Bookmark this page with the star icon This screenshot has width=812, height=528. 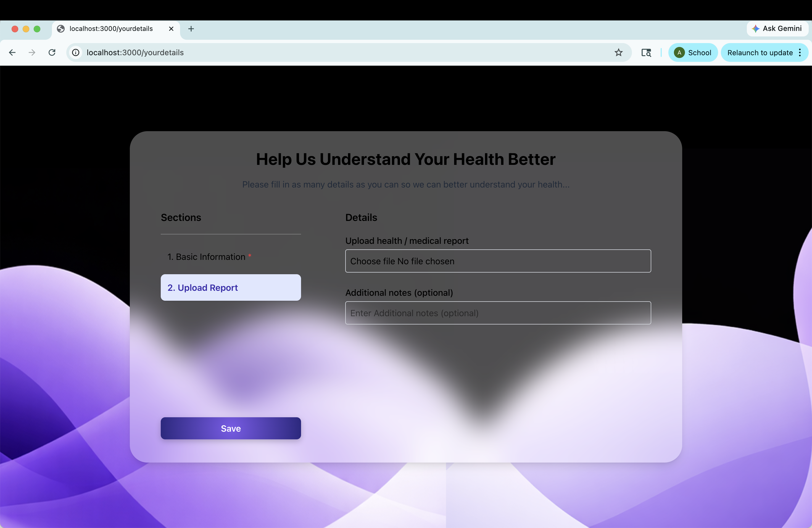[x=619, y=52]
